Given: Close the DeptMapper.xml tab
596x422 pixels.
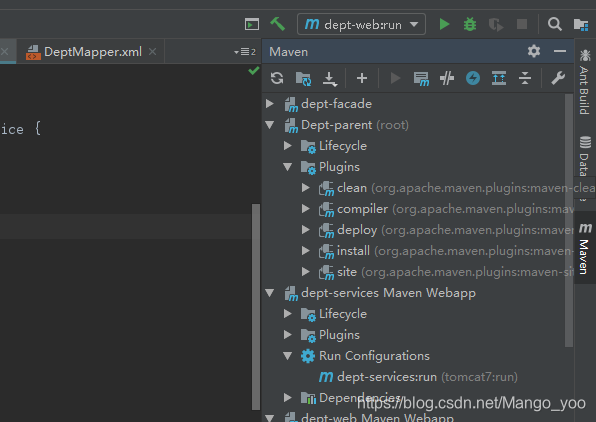Looking at the screenshot, I should click(152, 51).
